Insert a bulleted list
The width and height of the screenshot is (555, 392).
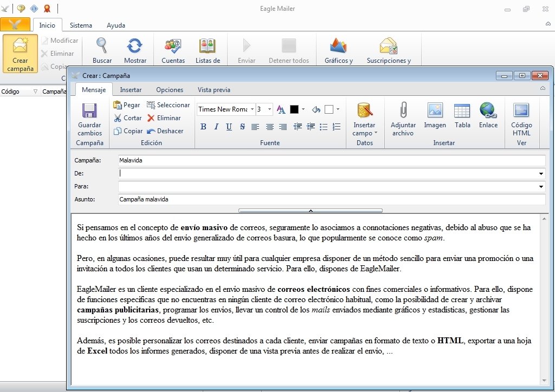pyautogui.click(x=324, y=127)
